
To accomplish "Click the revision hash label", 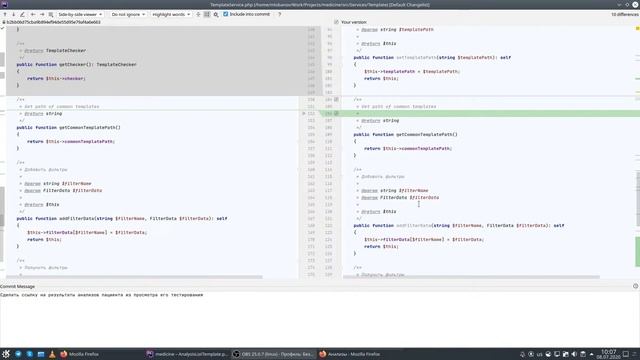I will click(53, 22).
